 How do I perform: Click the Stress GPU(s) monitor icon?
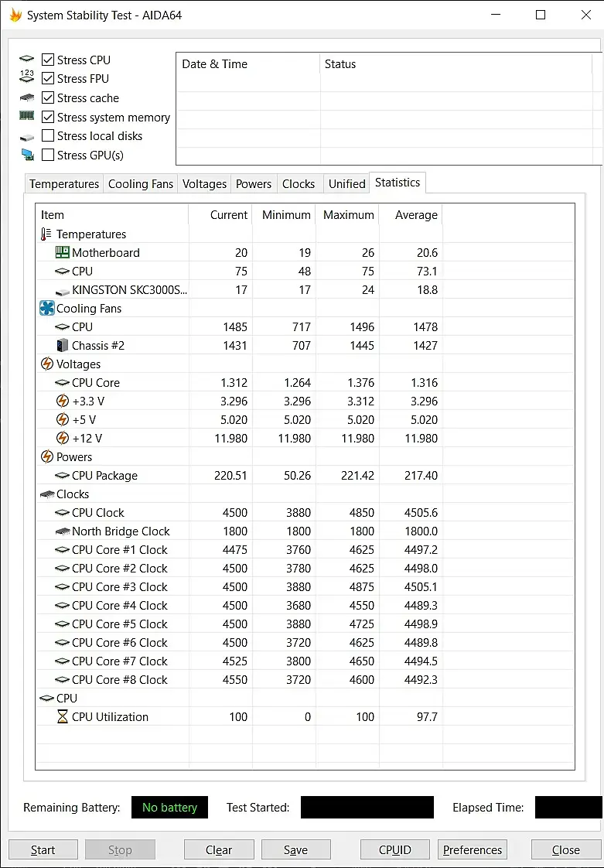[27, 155]
